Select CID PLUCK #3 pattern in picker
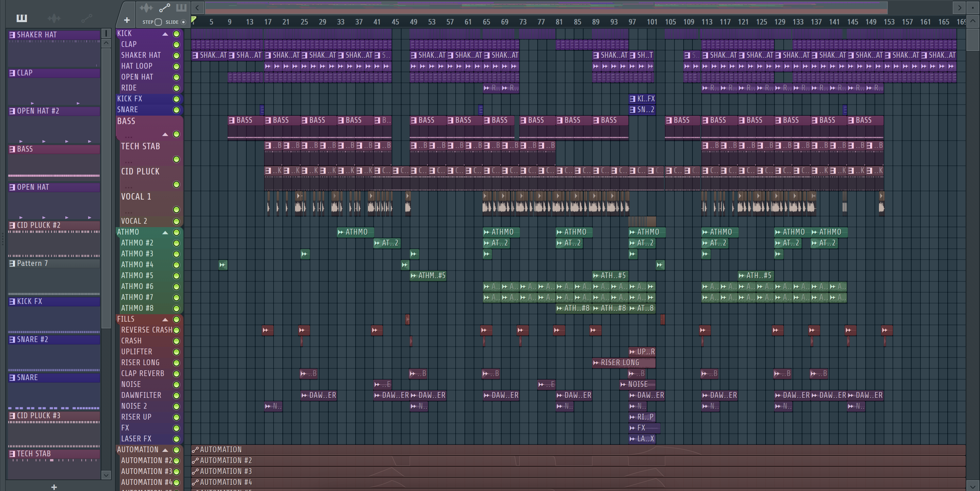The width and height of the screenshot is (980, 491). (x=54, y=416)
